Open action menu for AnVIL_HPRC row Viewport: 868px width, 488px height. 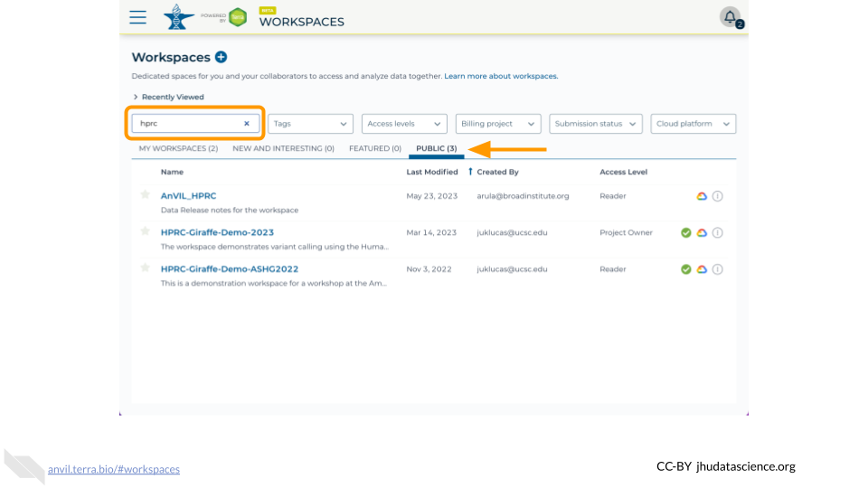point(717,196)
